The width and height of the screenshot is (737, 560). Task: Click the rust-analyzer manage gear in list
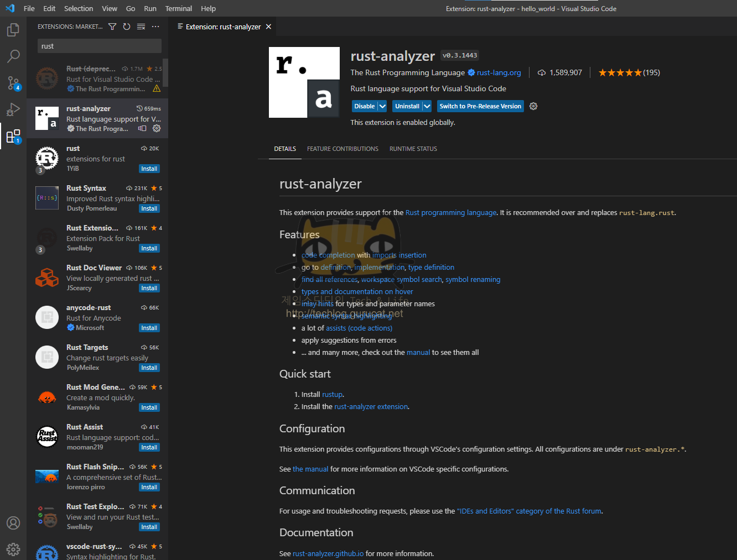[157, 128]
